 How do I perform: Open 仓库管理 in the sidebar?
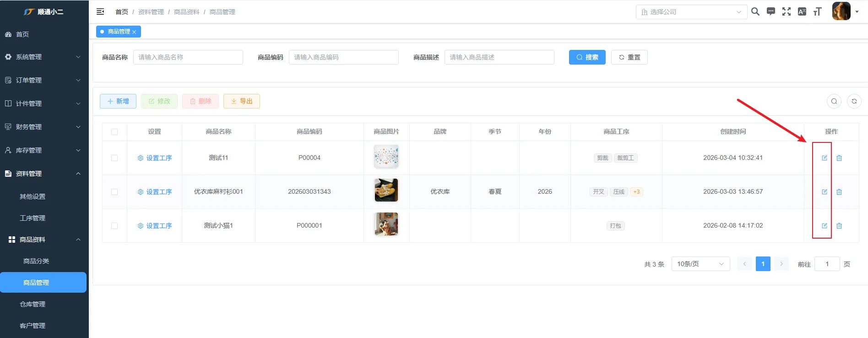tap(33, 304)
